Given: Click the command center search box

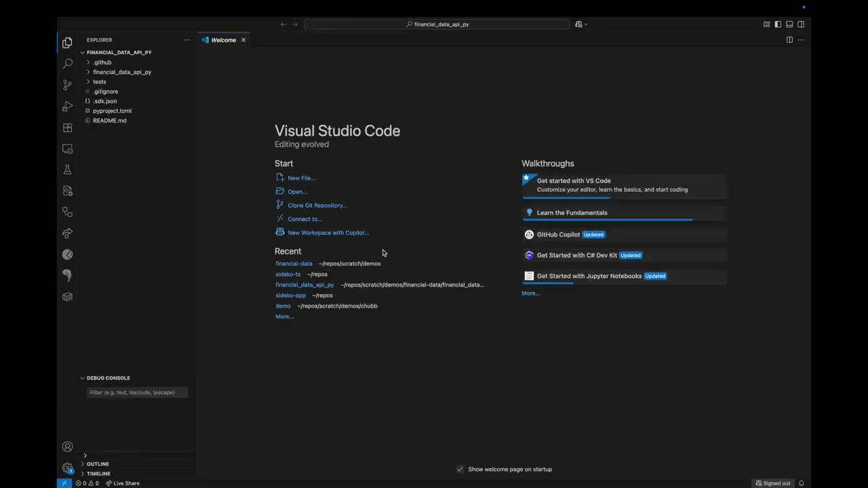Looking at the screenshot, I should [x=437, y=24].
